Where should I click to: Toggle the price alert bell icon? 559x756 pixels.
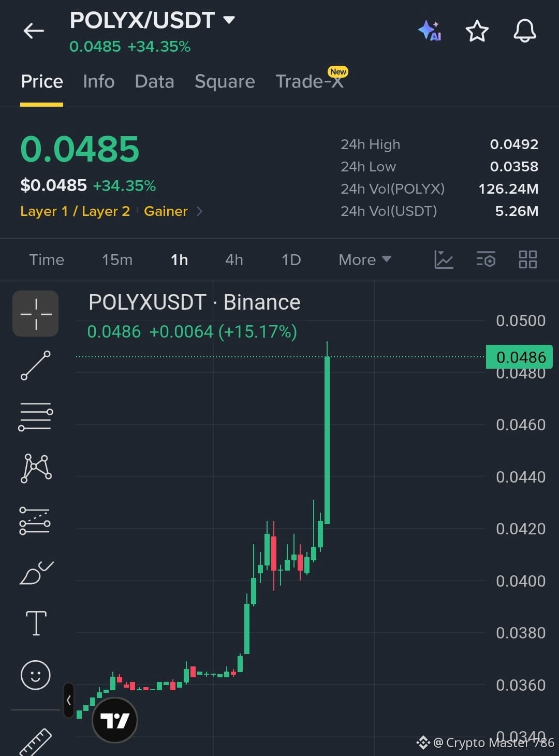(x=525, y=31)
